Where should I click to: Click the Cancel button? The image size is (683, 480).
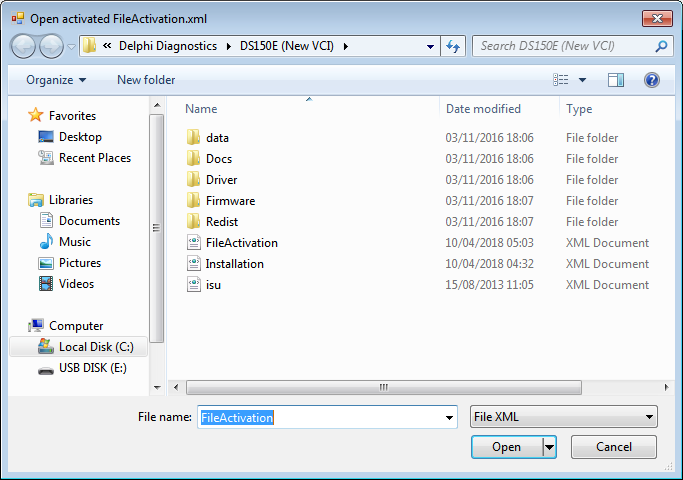coord(614,447)
